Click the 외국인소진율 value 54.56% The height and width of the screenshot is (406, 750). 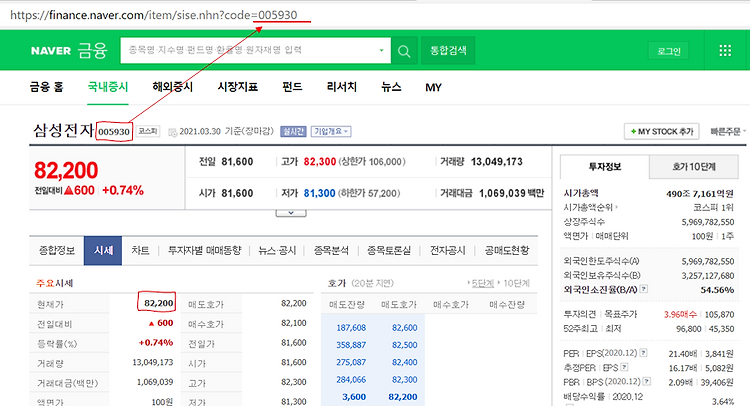click(717, 290)
